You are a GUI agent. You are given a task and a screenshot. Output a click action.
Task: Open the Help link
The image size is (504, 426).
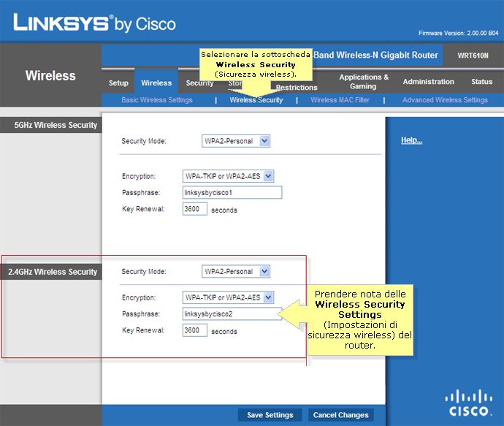click(411, 140)
